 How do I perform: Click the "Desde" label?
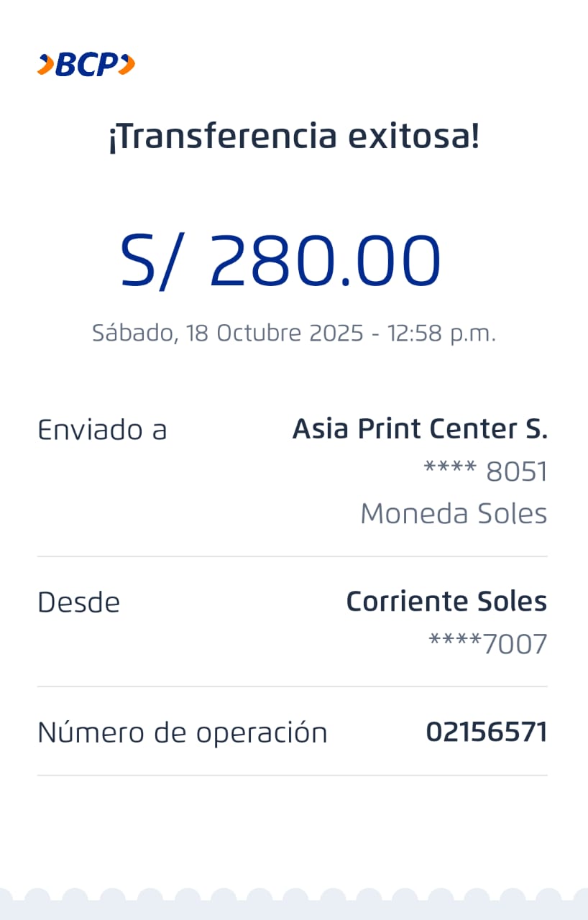(78, 602)
